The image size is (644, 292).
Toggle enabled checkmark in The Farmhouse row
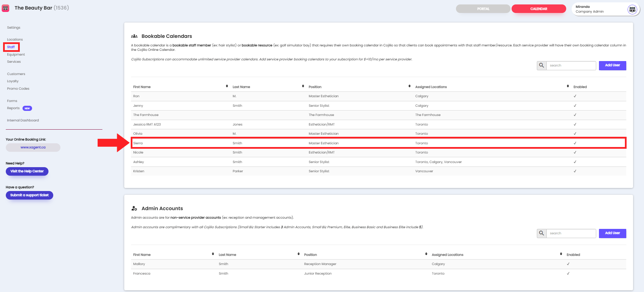point(575,115)
